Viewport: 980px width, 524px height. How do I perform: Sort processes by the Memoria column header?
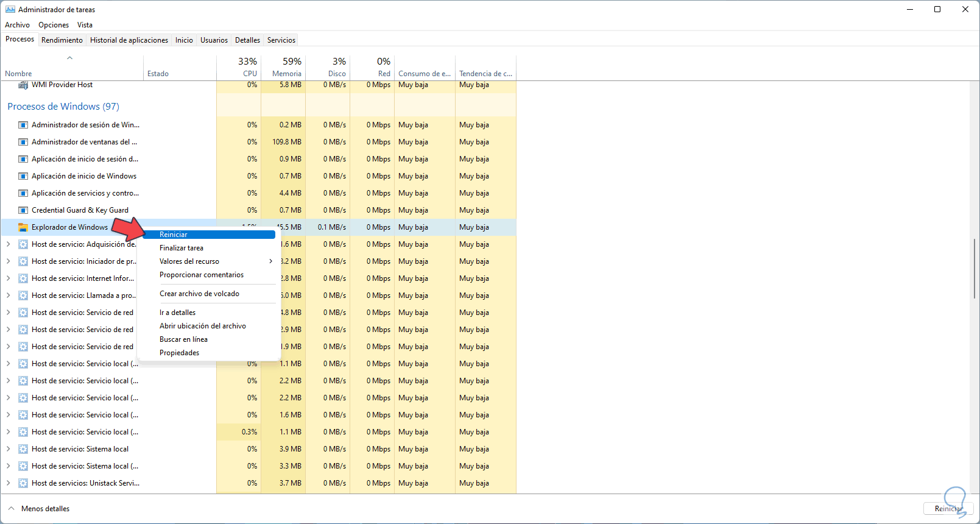[x=283, y=68]
